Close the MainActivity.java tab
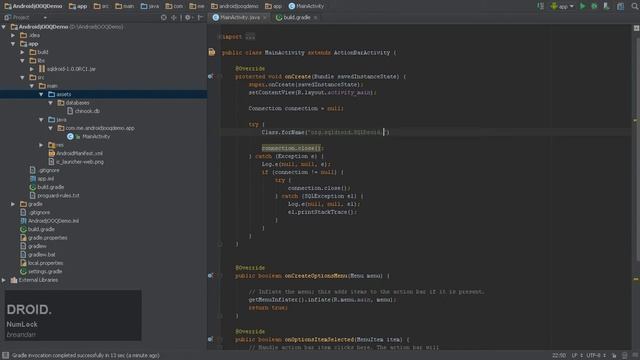This screenshot has height=360, width=640. coord(265,18)
